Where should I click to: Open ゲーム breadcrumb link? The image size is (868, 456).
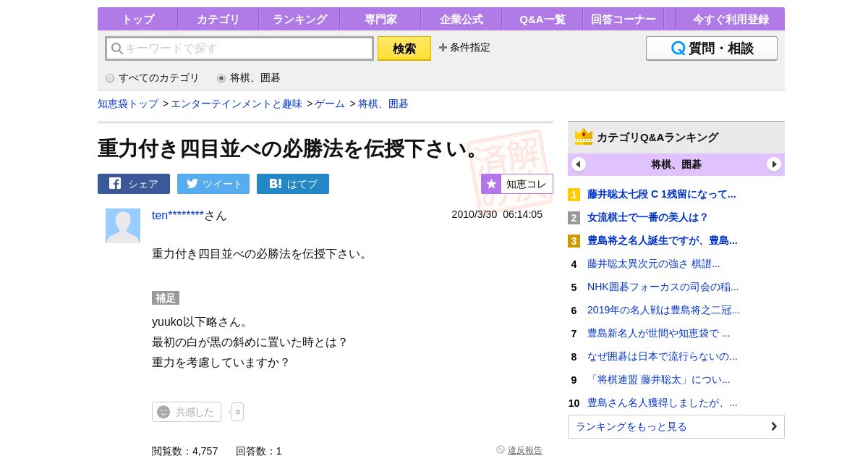coord(330,104)
